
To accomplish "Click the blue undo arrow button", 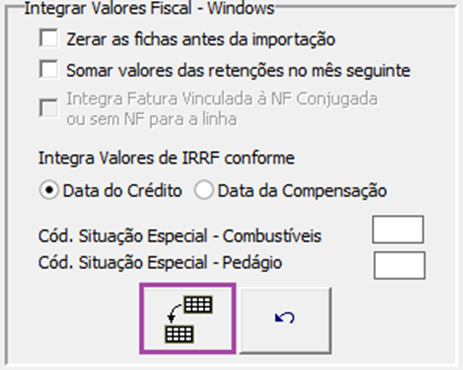I will coord(285,320).
